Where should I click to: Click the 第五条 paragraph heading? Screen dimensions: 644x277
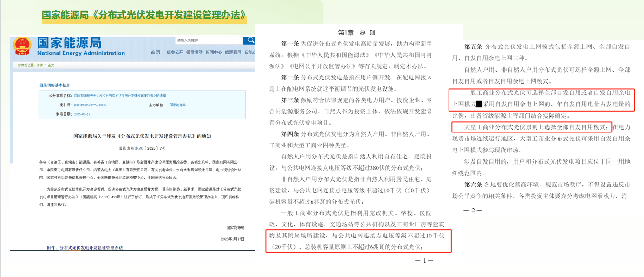click(x=474, y=47)
